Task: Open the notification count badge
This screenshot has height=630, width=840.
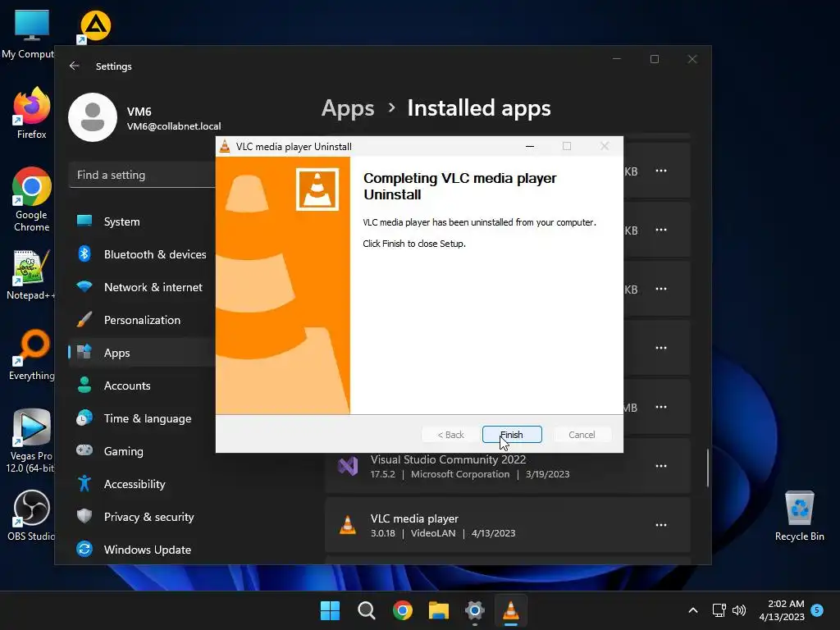Action: click(x=817, y=609)
